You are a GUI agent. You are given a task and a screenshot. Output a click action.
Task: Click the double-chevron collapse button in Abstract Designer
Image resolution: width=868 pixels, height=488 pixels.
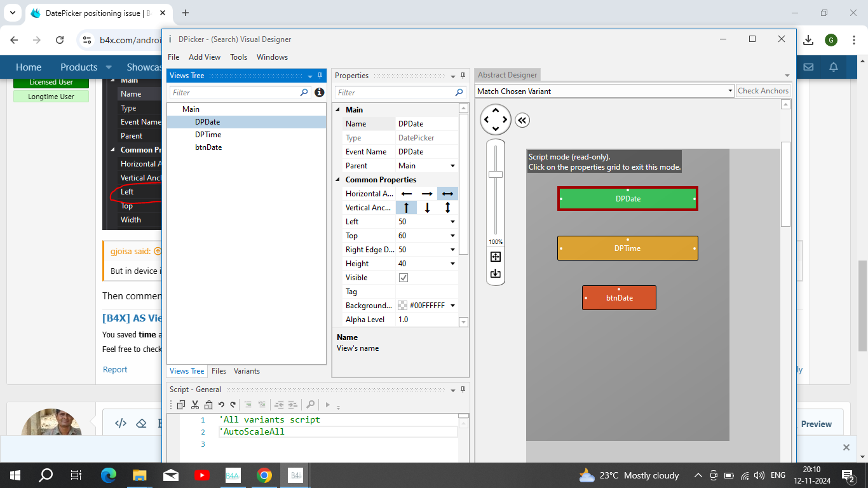[522, 121]
